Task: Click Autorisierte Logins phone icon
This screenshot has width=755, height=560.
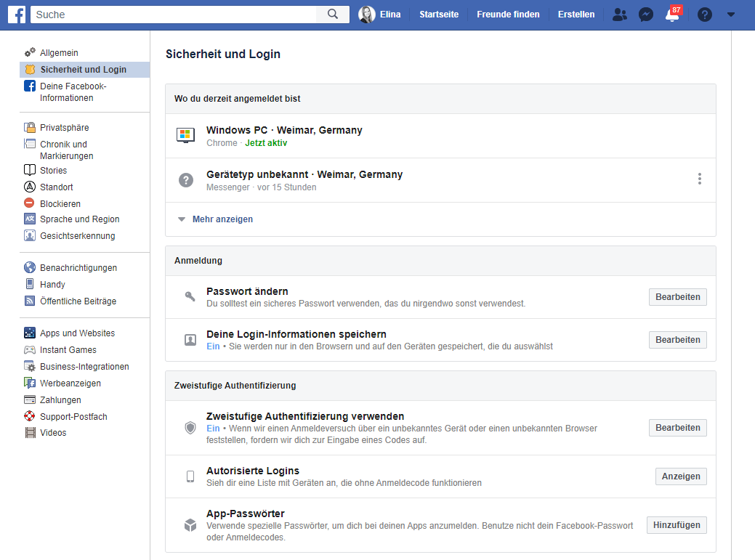Action: (x=190, y=476)
